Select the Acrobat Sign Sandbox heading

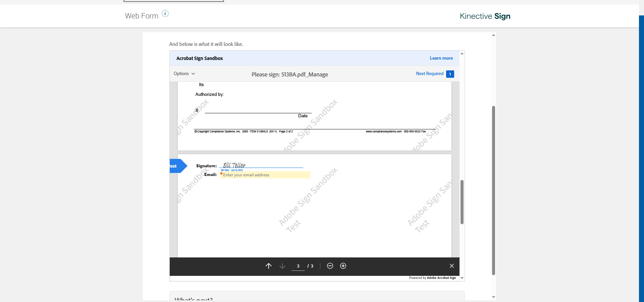[x=200, y=58]
